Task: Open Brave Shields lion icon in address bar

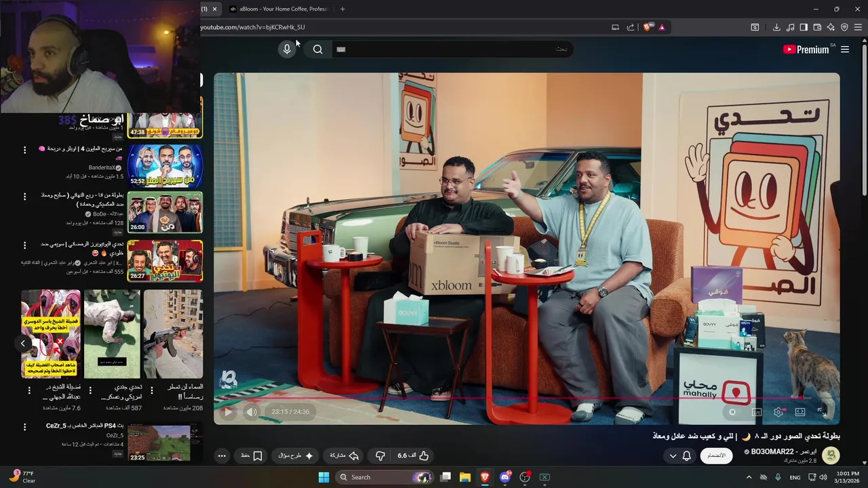Action: pos(648,27)
